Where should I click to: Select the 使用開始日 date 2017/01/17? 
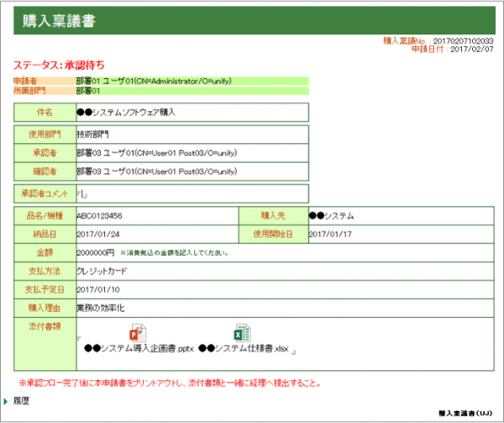tap(330, 233)
